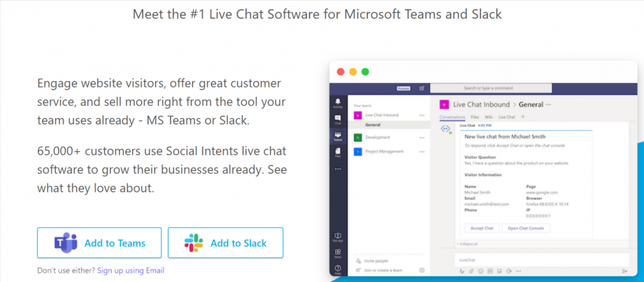Open team settings gear icon
Screen dimensions: 644x282
click(x=422, y=271)
